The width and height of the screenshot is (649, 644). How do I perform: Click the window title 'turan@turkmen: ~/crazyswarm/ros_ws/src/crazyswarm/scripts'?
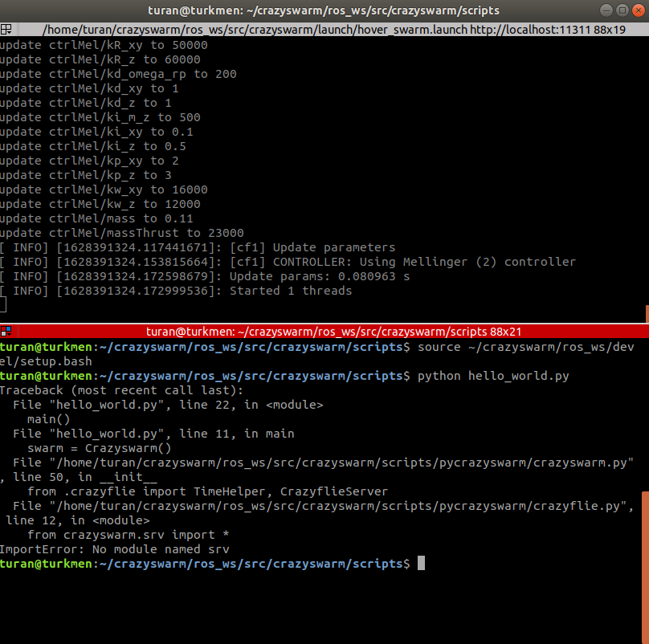[x=324, y=10]
